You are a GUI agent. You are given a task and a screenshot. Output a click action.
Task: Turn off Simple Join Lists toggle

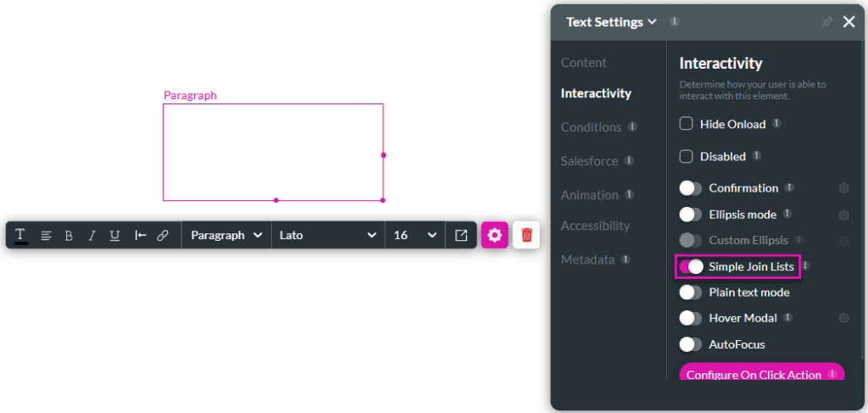click(x=691, y=266)
